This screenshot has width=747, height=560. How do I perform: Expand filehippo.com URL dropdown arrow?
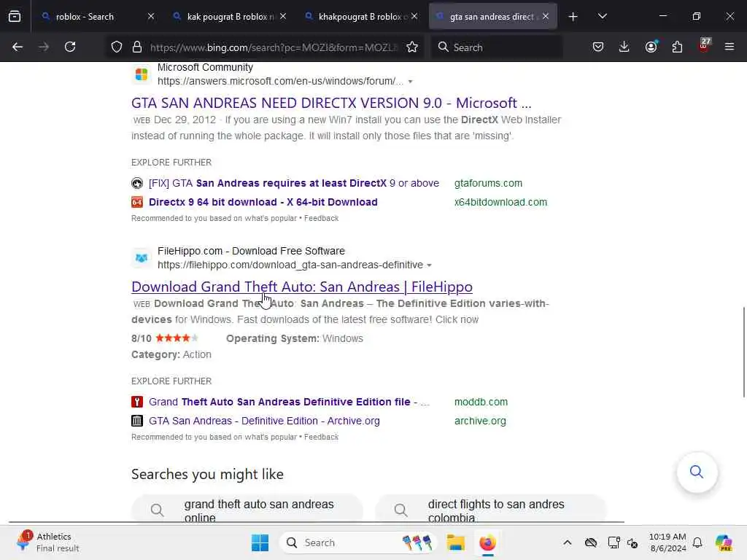429,265
